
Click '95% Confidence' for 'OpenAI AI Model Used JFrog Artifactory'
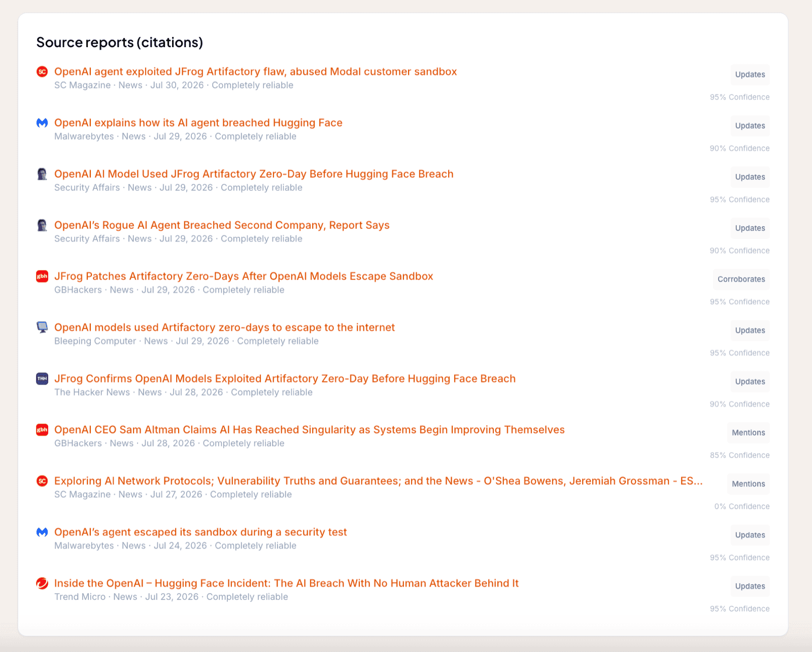(739, 200)
